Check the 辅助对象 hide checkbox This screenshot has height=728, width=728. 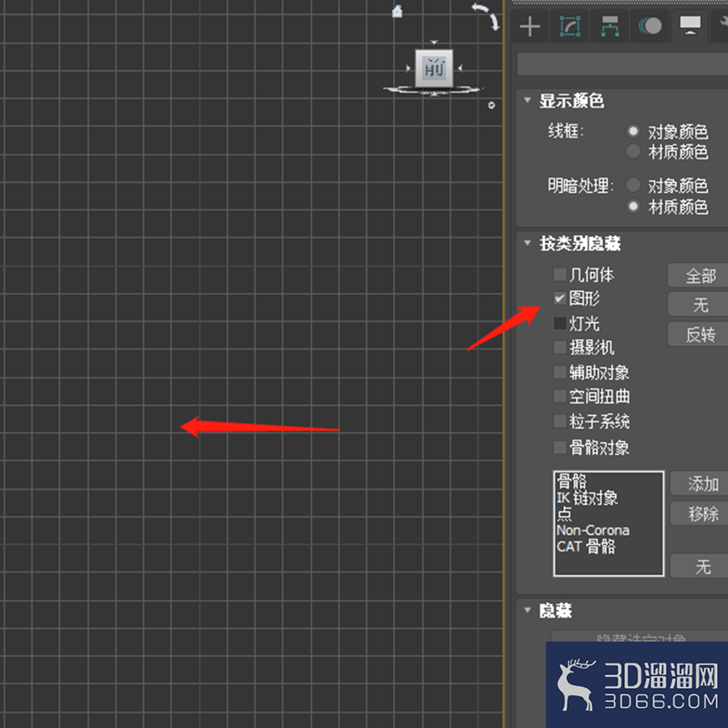pos(560,372)
